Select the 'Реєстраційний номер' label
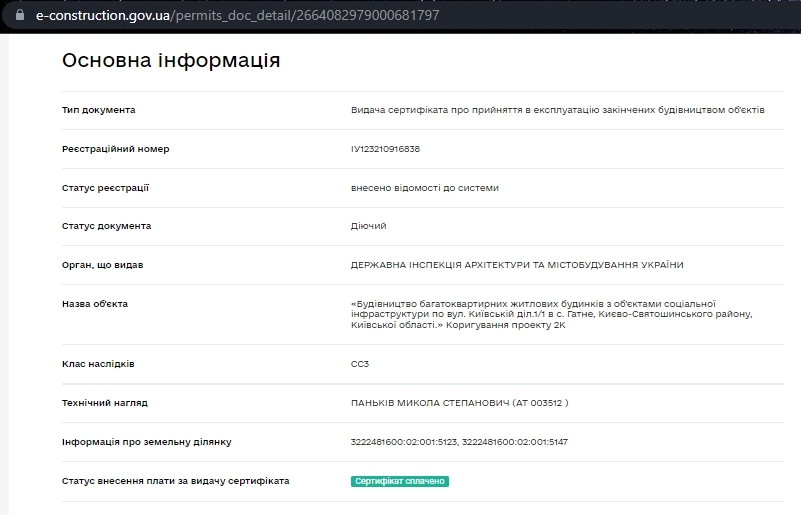 pos(115,149)
